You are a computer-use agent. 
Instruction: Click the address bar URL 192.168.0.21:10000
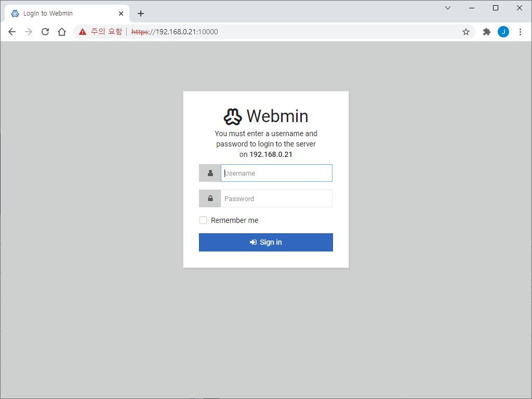[x=175, y=32]
